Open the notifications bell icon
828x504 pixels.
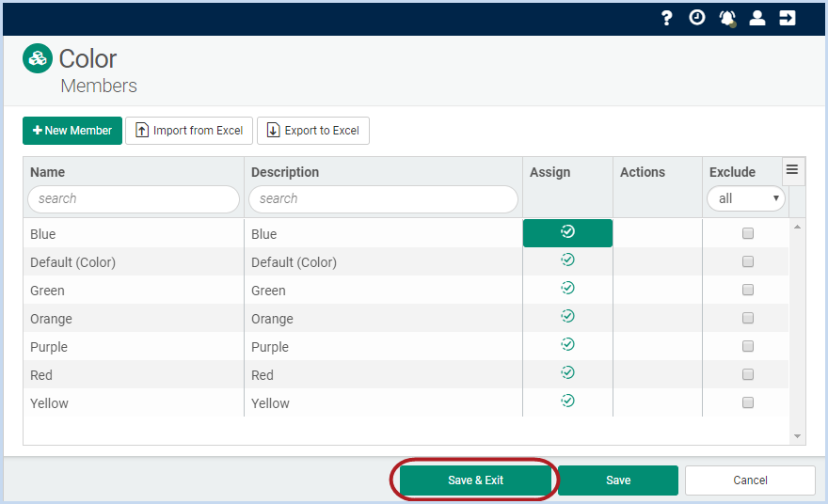(727, 19)
